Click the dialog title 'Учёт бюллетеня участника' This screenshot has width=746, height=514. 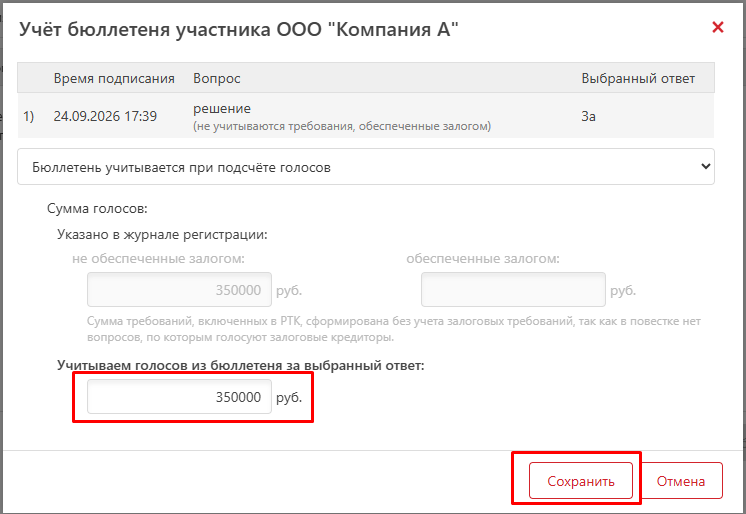coord(146,29)
